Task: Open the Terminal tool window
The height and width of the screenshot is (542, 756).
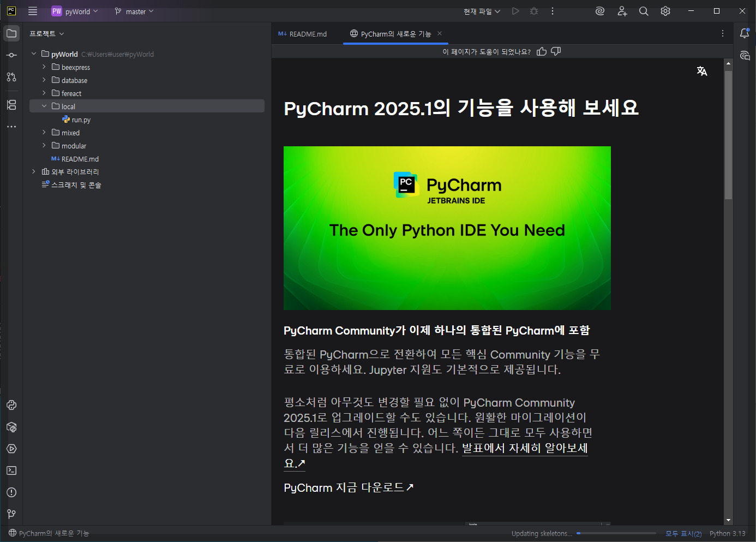Action: pyautogui.click(x=11, y=470)
